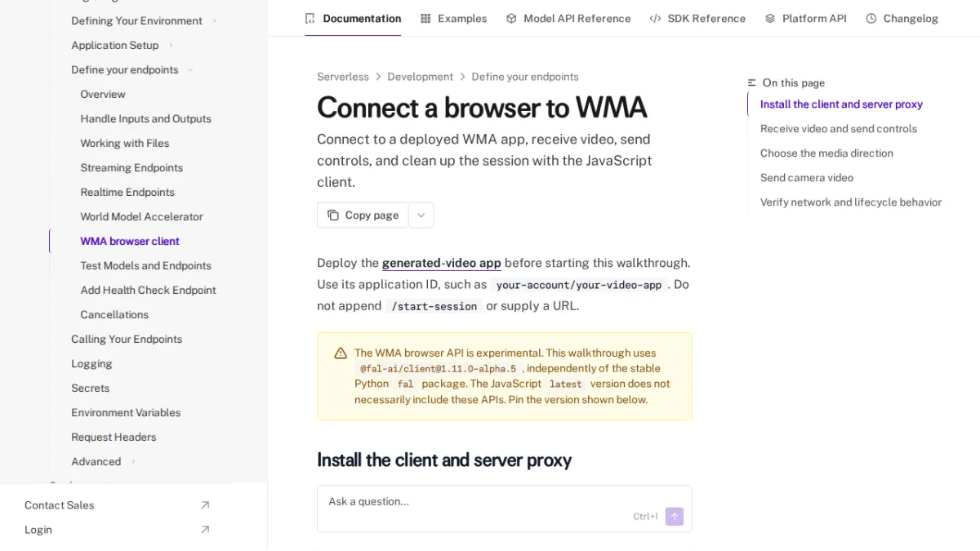
Task: Click the @fal-ai/client@1.11.0-alpha.5 code text
Action: point(439,369)
